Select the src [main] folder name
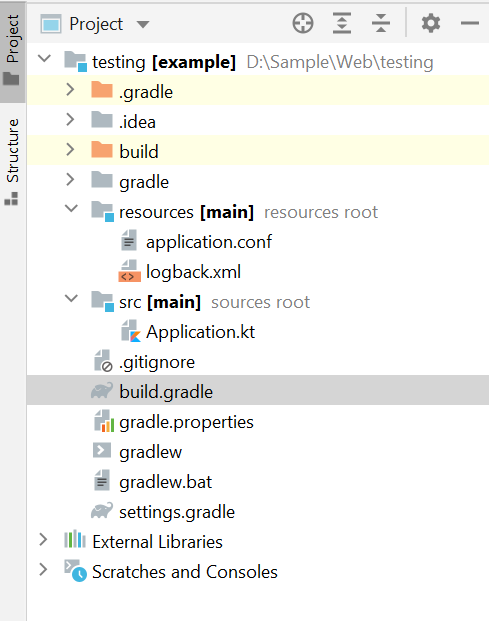 pyautogui.click(x=160, y=302)
